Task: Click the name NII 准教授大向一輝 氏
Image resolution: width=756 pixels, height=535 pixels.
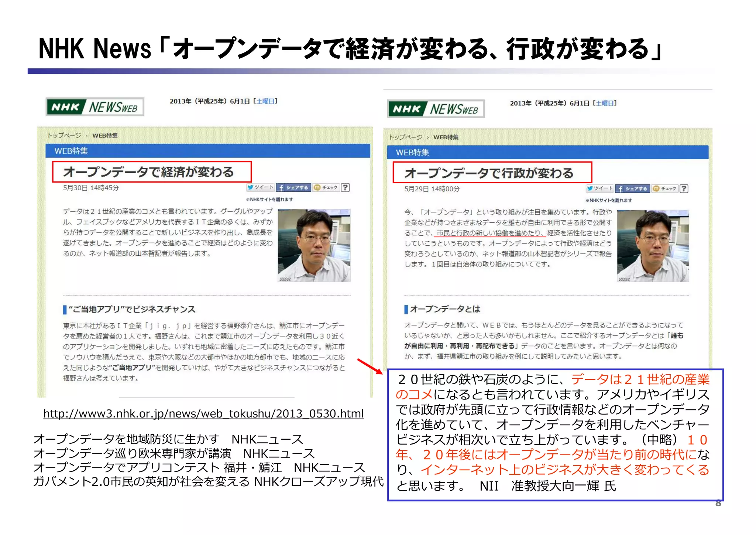Action: [x=548, y=486]
